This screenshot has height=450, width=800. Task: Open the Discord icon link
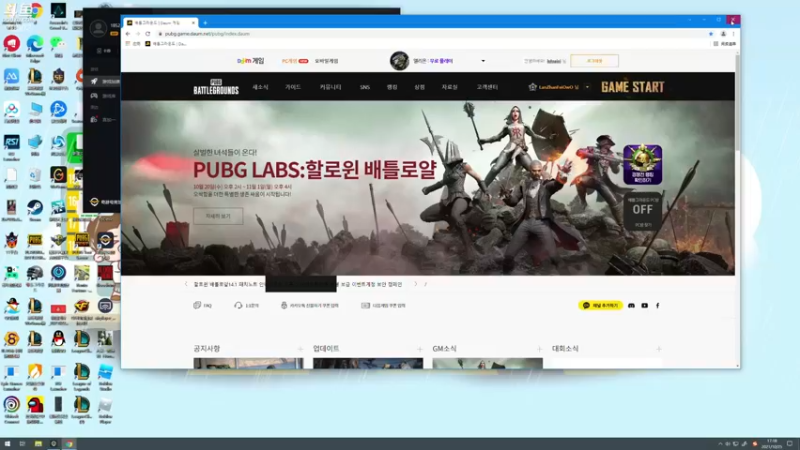pos(631,306)
